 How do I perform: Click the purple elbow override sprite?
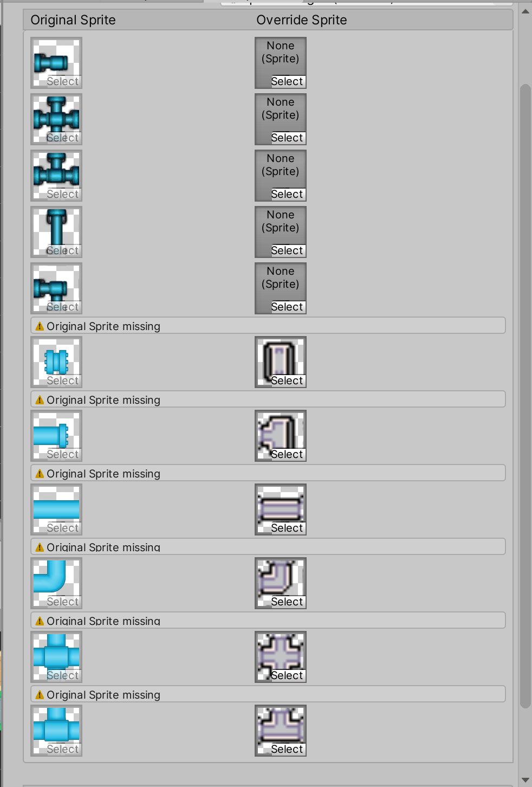pos(280,579)
